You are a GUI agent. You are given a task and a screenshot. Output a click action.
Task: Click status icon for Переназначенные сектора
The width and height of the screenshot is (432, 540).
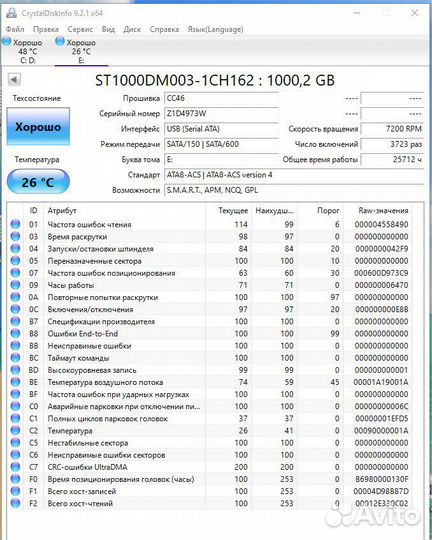pyautogui.click(x=16, y=261)
